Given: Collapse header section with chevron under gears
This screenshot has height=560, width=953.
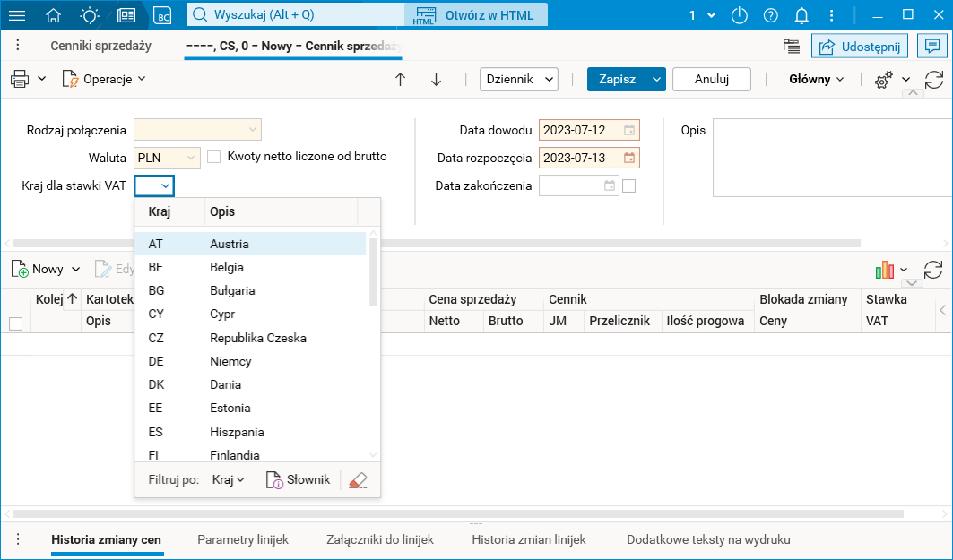Looking at the screenshot, I should (x=913, y=93).
